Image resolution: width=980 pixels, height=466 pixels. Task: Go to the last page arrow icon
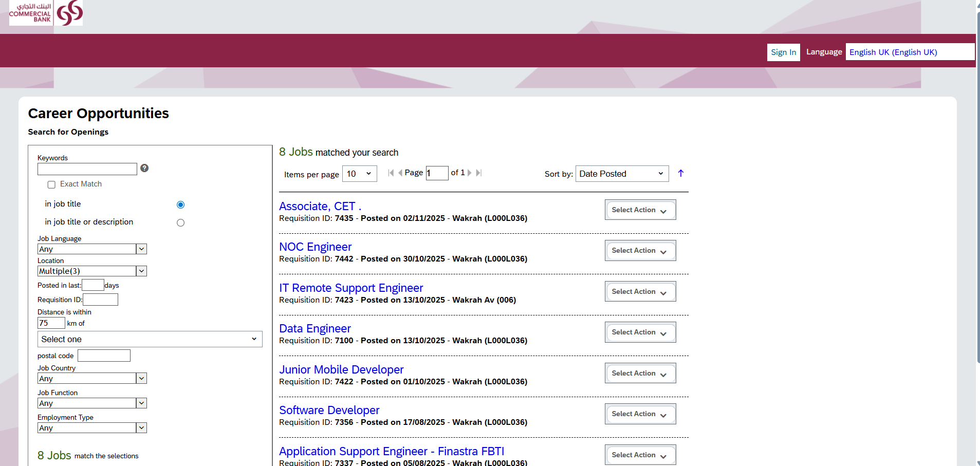(478, 173)
